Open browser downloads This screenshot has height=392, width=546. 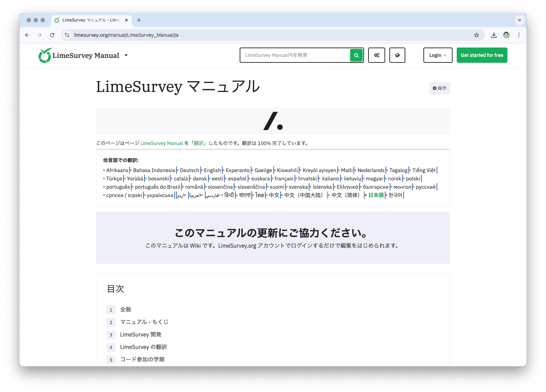[494, 35]
